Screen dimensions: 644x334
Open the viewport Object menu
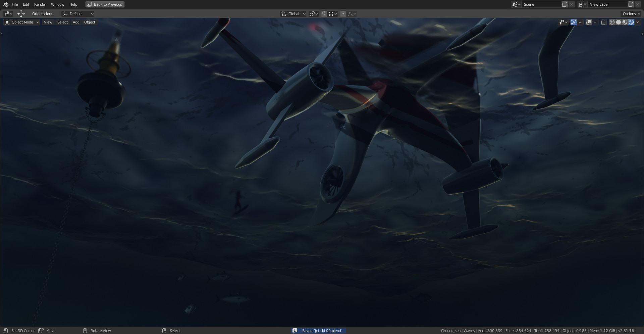[x=90, y=22]
